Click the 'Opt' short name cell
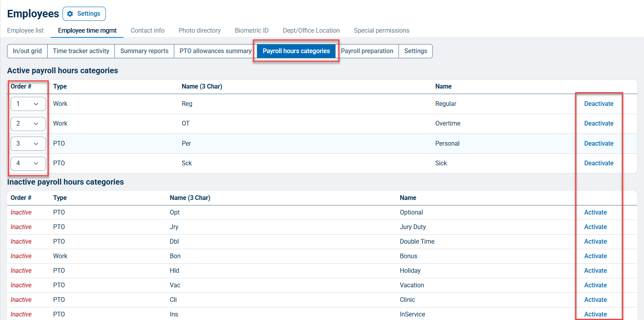Screen dimensions: 644x320 (x=175, y=213)
